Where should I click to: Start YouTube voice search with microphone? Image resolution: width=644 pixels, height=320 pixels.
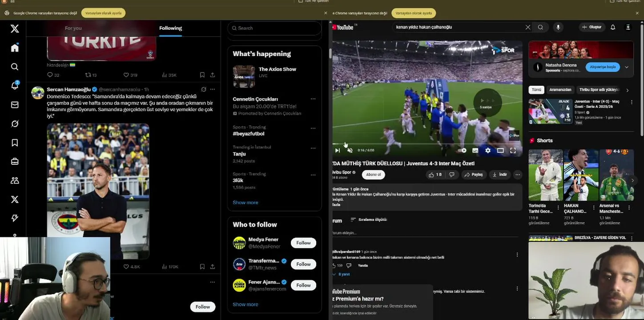coord(558,27)
